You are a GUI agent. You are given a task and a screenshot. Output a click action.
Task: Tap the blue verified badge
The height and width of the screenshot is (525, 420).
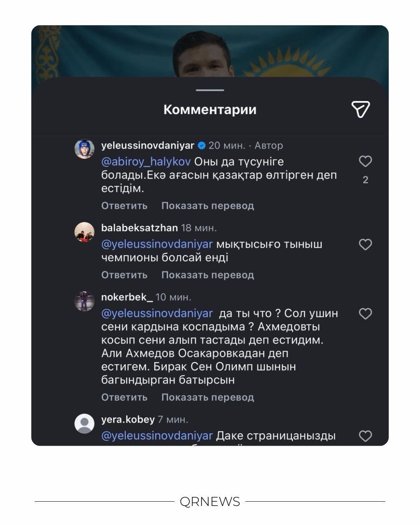(201, 146)
